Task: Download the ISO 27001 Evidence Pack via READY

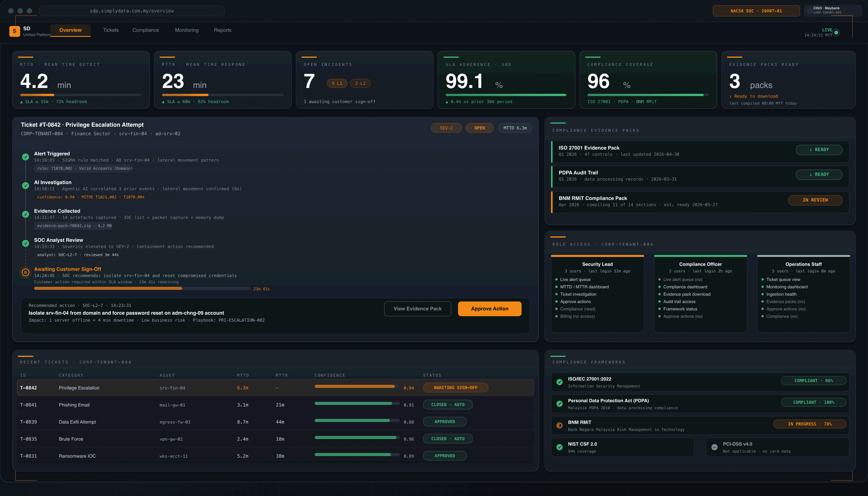Action: (819, 150)
